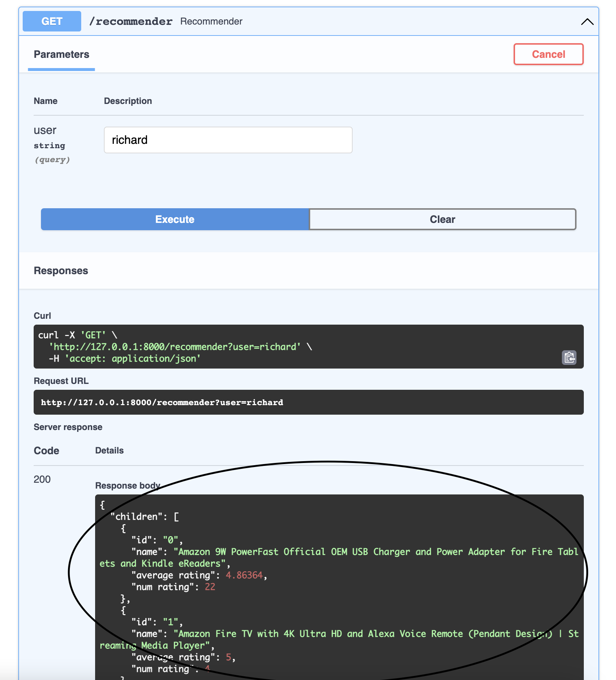
Task: Click the Name column header
Action: 46,101
